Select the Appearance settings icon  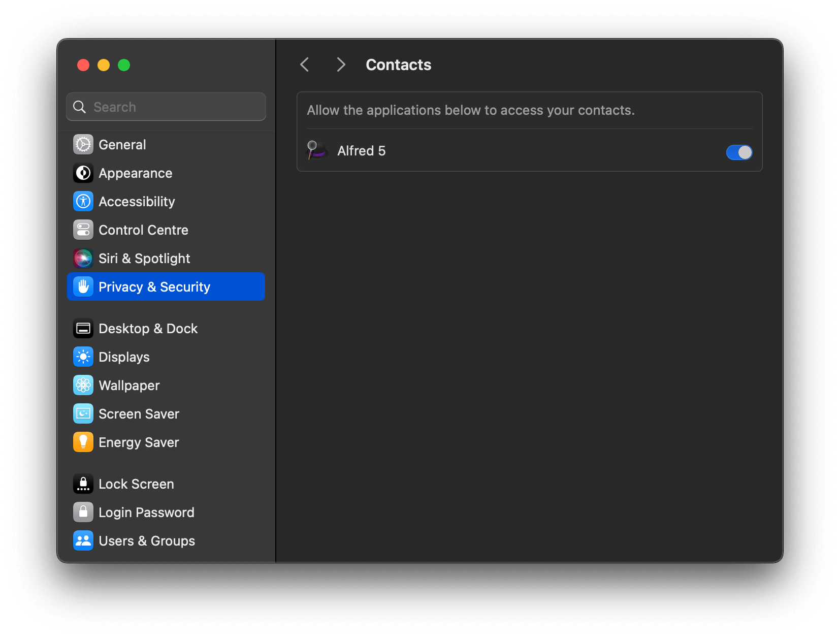83,173
